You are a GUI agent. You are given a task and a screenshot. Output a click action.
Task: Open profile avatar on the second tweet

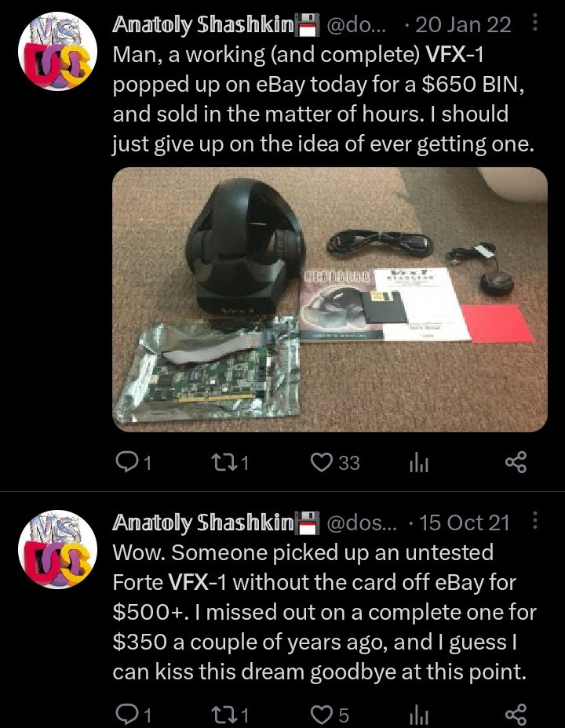click(57, 550)
